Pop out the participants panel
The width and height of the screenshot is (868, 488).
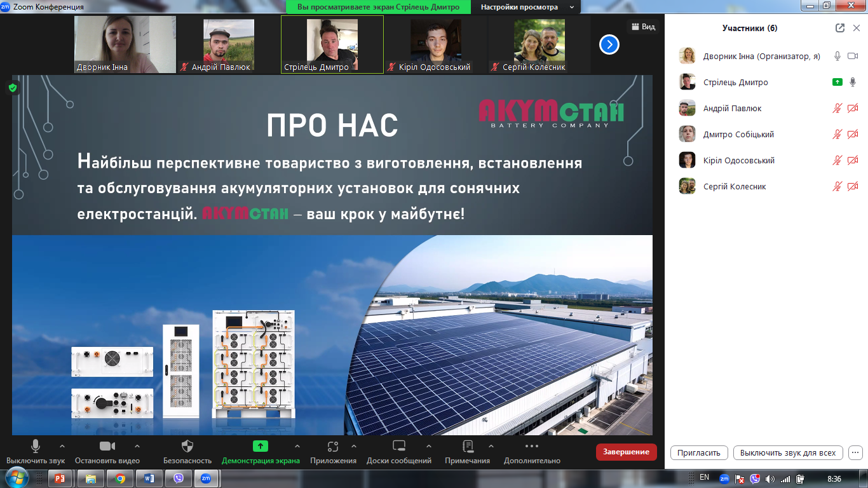pos(840,28)
